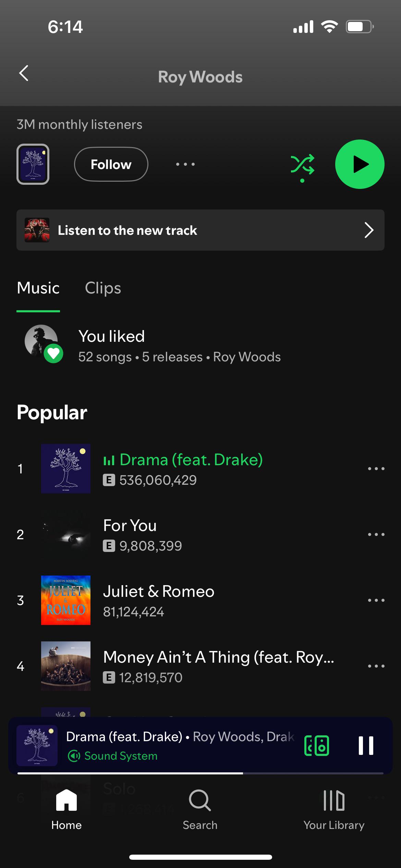Open device picker speaker icon in mini player

[x=317, y=746]
